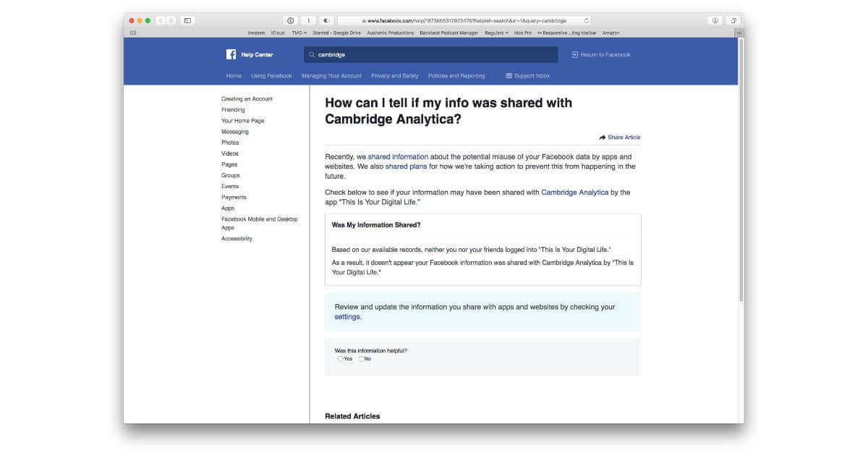
Task: Open the favorites grid icon in bookmarks bar
Action: coord(133,33)
